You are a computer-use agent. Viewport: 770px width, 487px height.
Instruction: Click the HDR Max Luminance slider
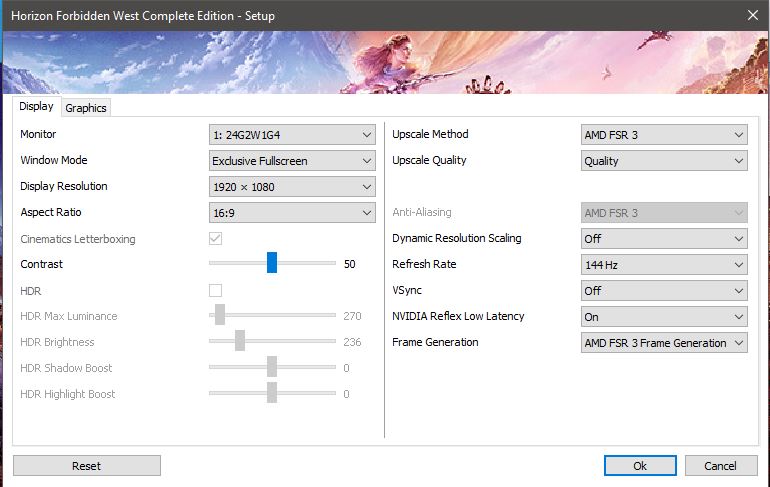[272, 315]
